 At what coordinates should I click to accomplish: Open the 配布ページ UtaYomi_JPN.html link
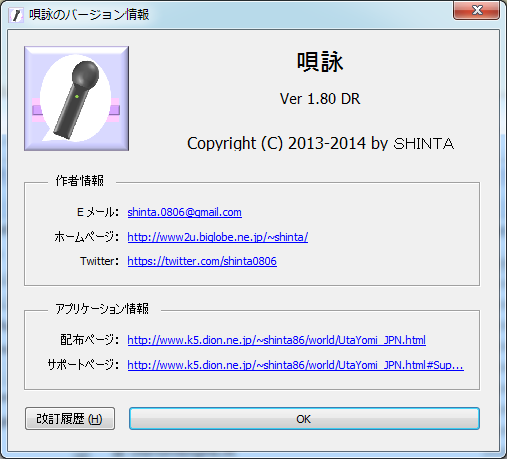[276, 340]
